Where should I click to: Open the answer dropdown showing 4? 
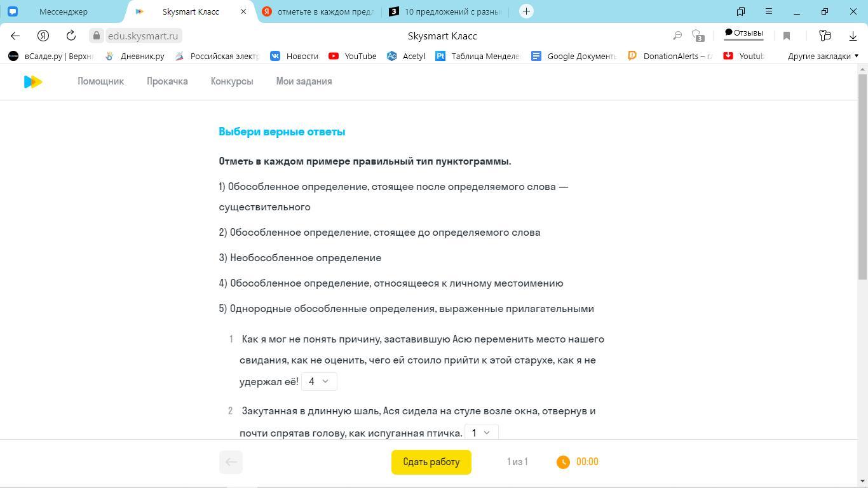[318, 381]
